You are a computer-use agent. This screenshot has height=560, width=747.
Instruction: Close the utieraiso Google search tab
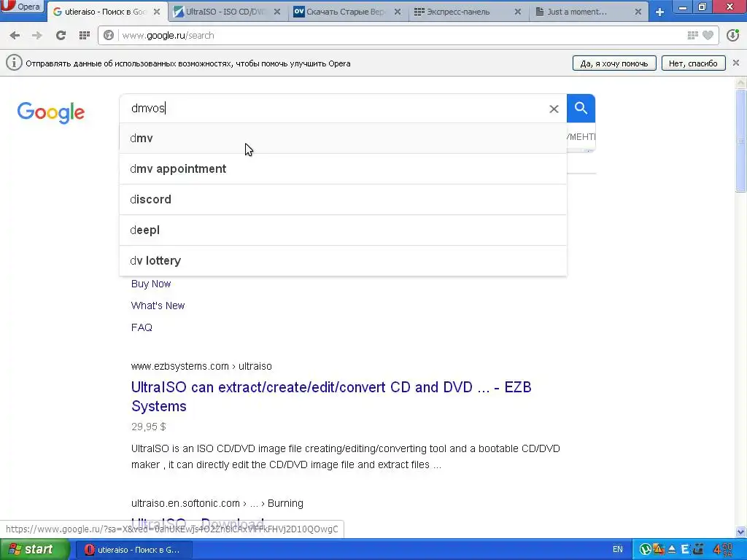coord(157,12)
